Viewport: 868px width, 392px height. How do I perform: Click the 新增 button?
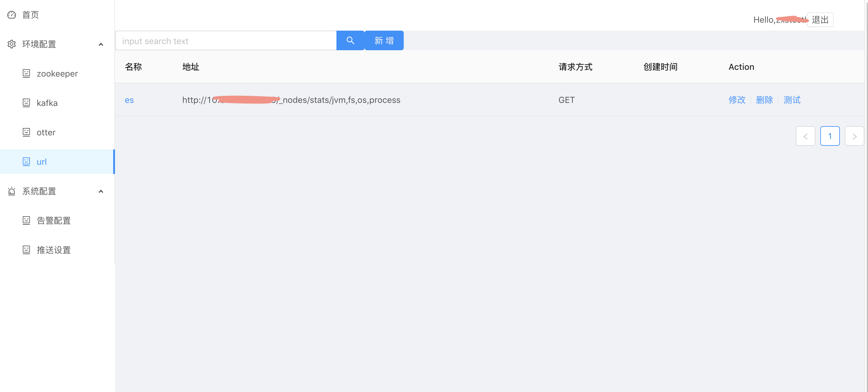point(384,40)
